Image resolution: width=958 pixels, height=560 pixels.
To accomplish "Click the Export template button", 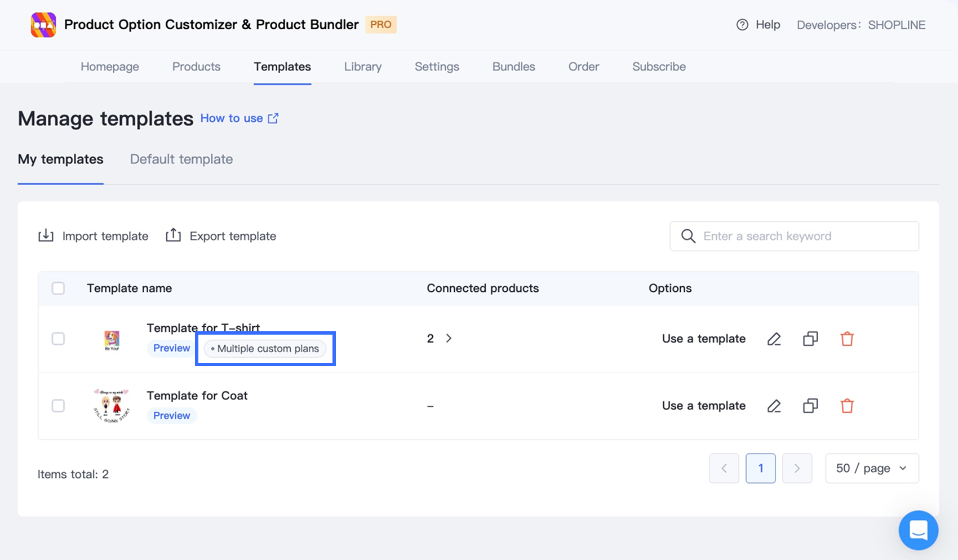I will click(x=221, y=236).
